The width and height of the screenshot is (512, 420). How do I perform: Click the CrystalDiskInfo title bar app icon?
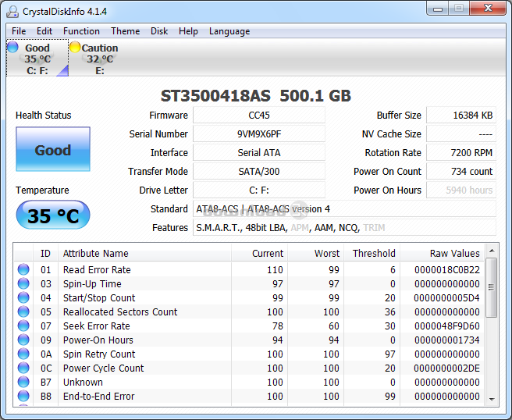pyautogui.click(x=12, y=12)
